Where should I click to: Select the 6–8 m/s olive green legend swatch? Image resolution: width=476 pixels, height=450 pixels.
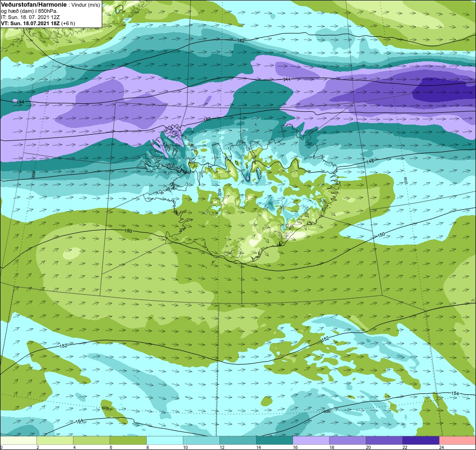pyautogui.click(x=128, y=440)
